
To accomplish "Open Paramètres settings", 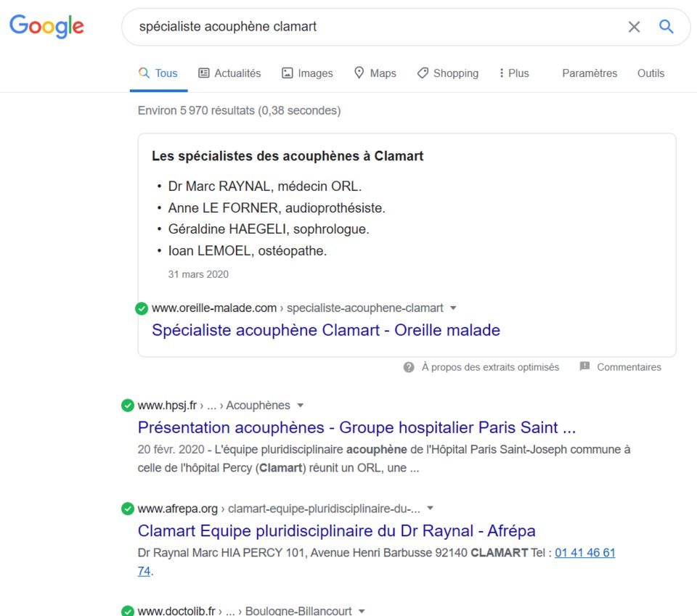I will [x=590, y=73].
